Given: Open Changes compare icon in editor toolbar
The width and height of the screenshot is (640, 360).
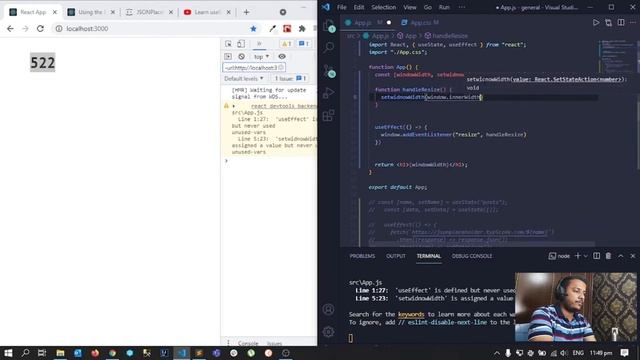Looking at the screenshot, I should 608,22.
